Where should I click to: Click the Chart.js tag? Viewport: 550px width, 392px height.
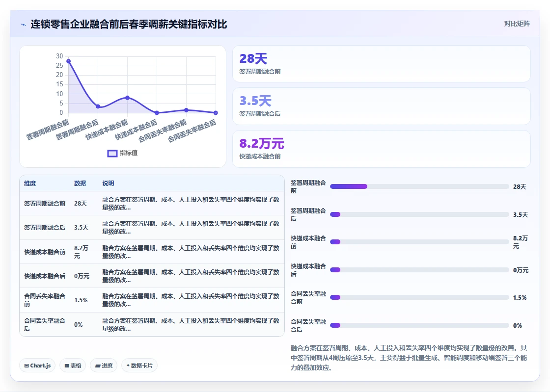pyautogui.click(x=37, y=366)
